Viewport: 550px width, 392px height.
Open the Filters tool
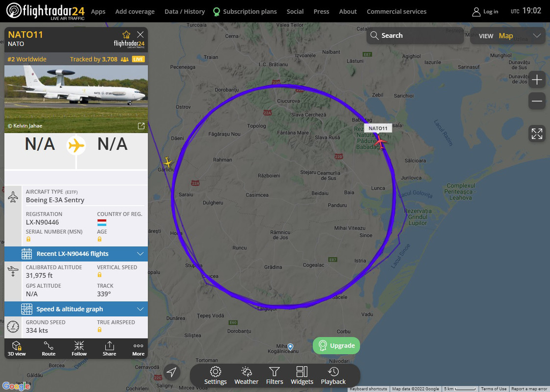[x=275, y=375]
